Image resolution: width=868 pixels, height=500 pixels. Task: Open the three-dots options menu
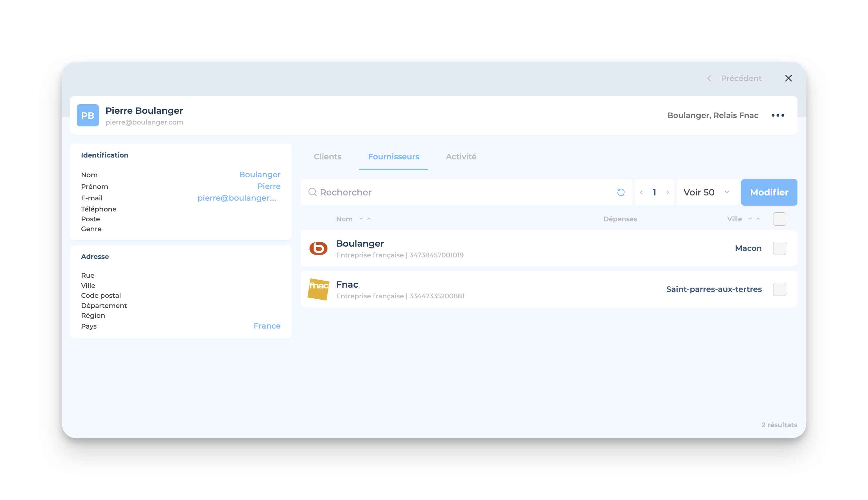point(778,115)
